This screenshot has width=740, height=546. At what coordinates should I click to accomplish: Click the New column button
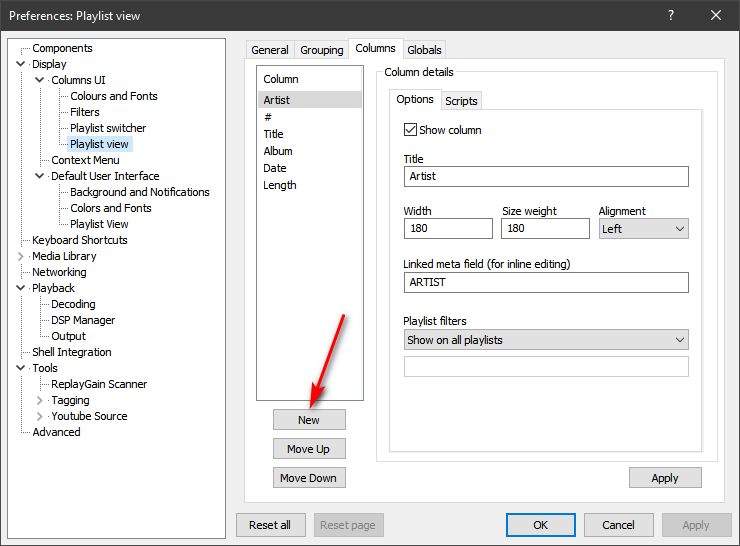[309, 420]
